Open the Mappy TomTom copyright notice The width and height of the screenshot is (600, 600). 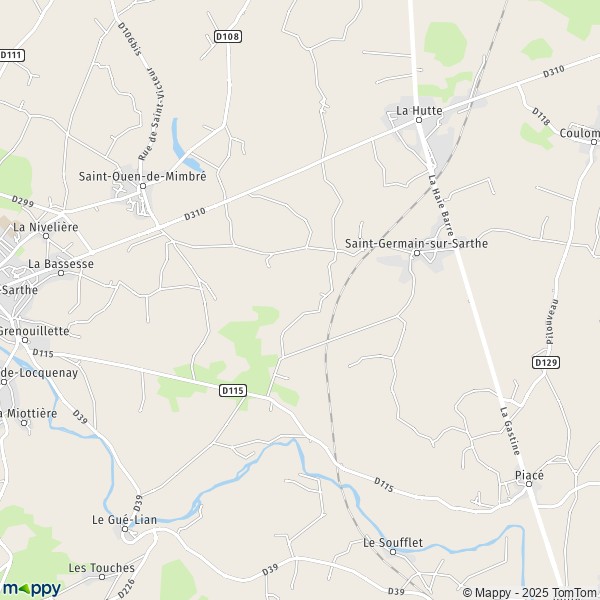531,592
